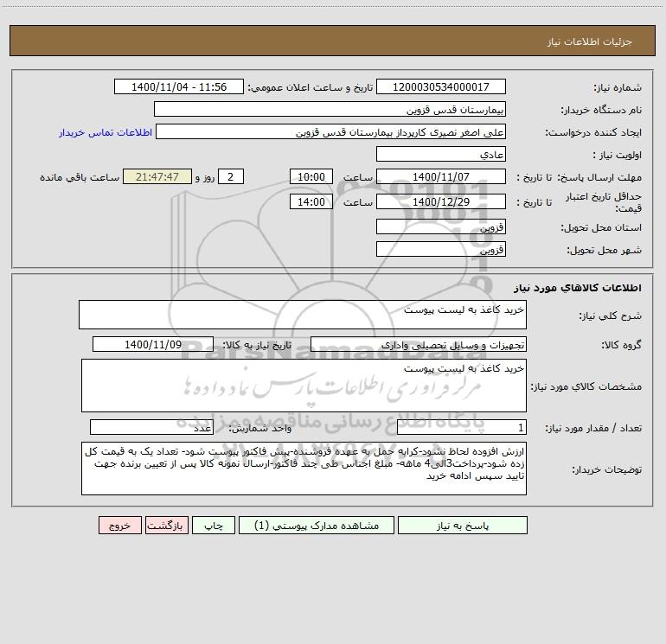
Task: Click label نام دستگاه خریدار
Action: 601,110
